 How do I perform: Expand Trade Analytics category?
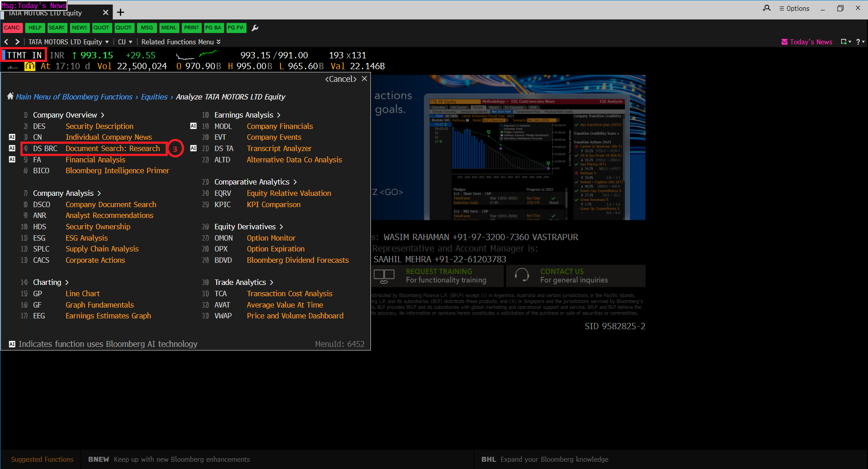(x=244, y=282)
